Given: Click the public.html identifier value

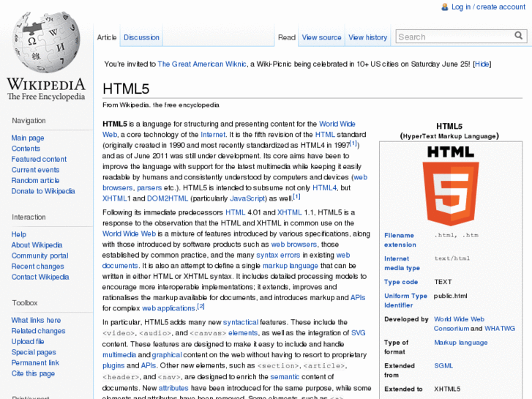Looking at the screenshot, I should 451,296.
